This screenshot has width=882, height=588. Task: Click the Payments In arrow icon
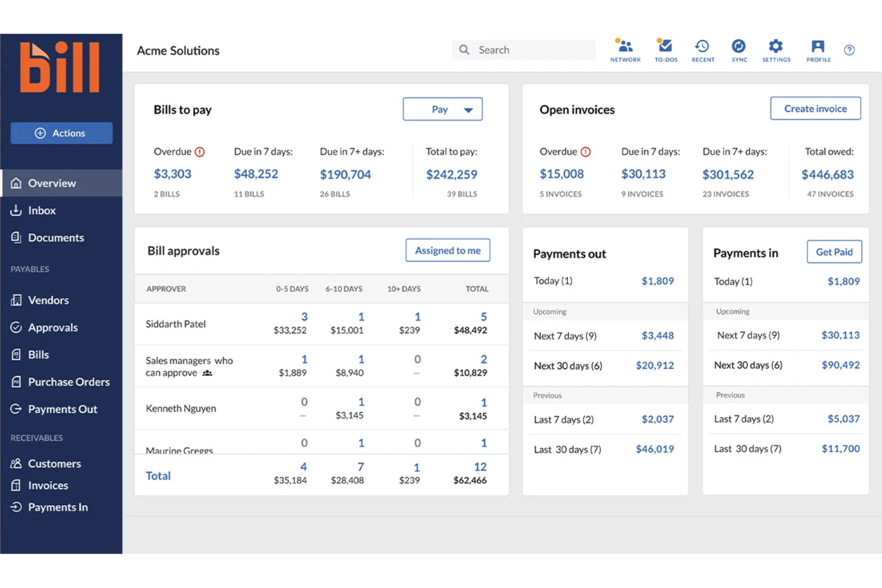point(16,507)
